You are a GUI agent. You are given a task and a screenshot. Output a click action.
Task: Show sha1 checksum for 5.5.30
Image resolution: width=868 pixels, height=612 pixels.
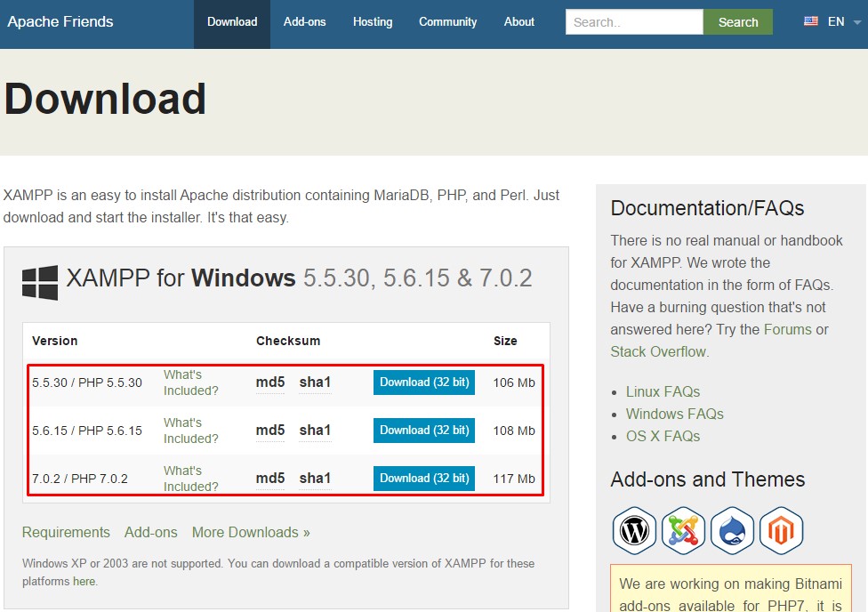tap(315, 382)
